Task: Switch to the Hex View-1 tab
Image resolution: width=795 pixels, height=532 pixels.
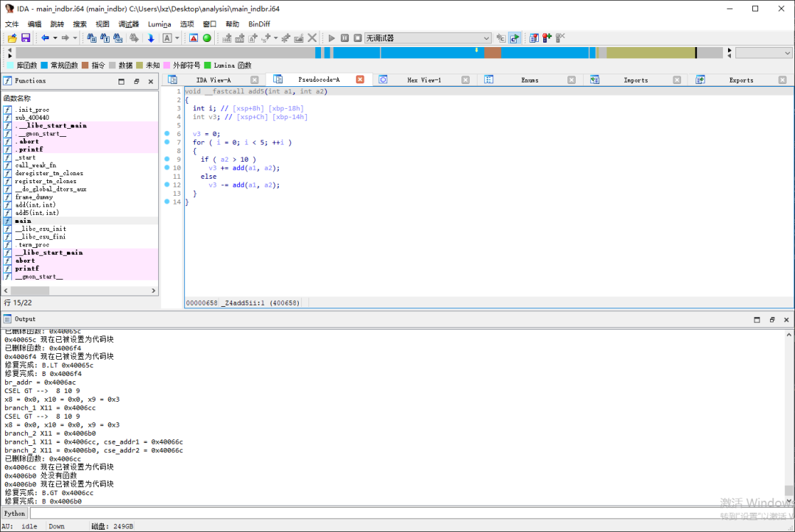Action: [424, 80]
